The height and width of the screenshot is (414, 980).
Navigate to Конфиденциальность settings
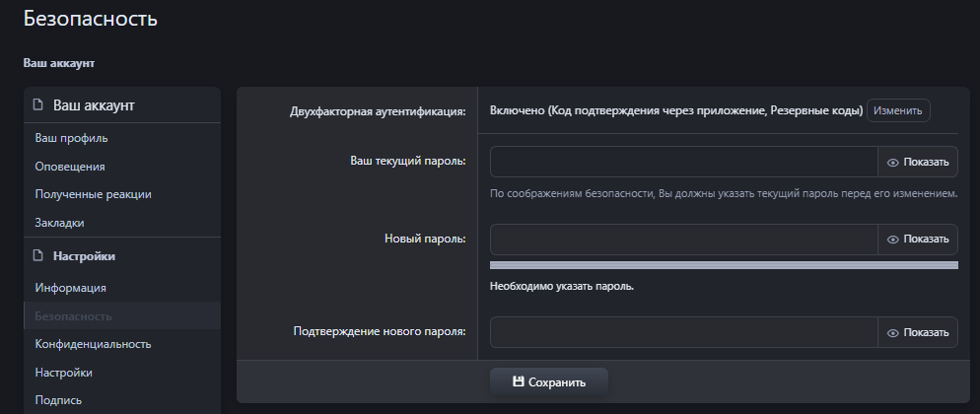click(93, 344)
